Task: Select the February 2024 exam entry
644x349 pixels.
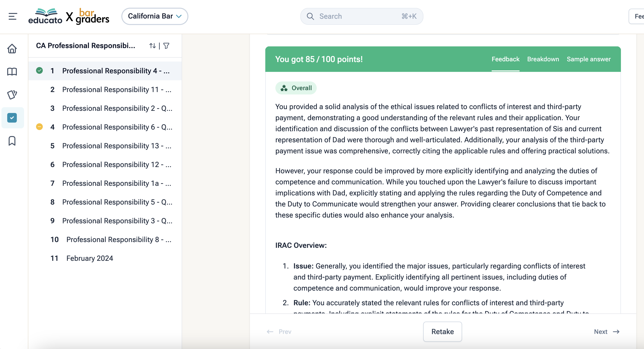Action: coord(90,258)
